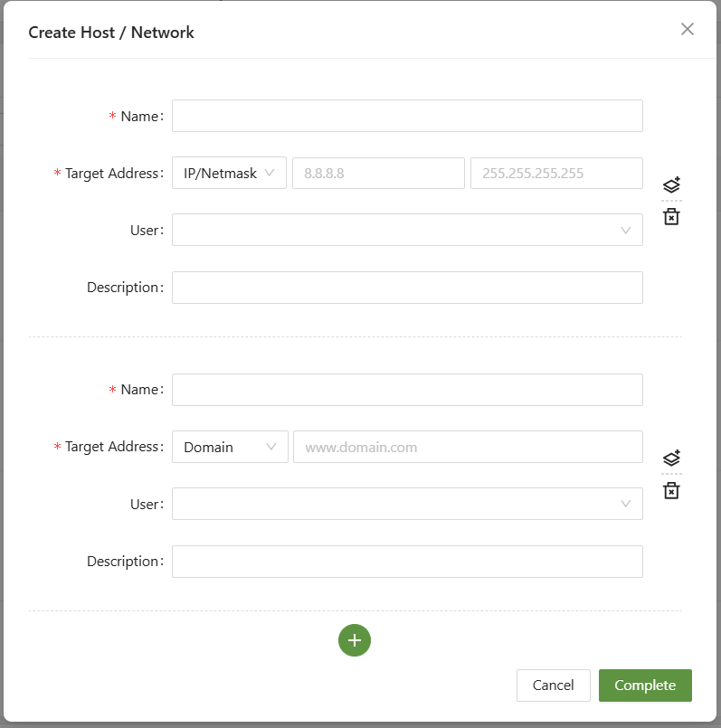Close the Create Host / Network dialog
The height and width of the screenshot is (728, 721).
pos(688,29)
